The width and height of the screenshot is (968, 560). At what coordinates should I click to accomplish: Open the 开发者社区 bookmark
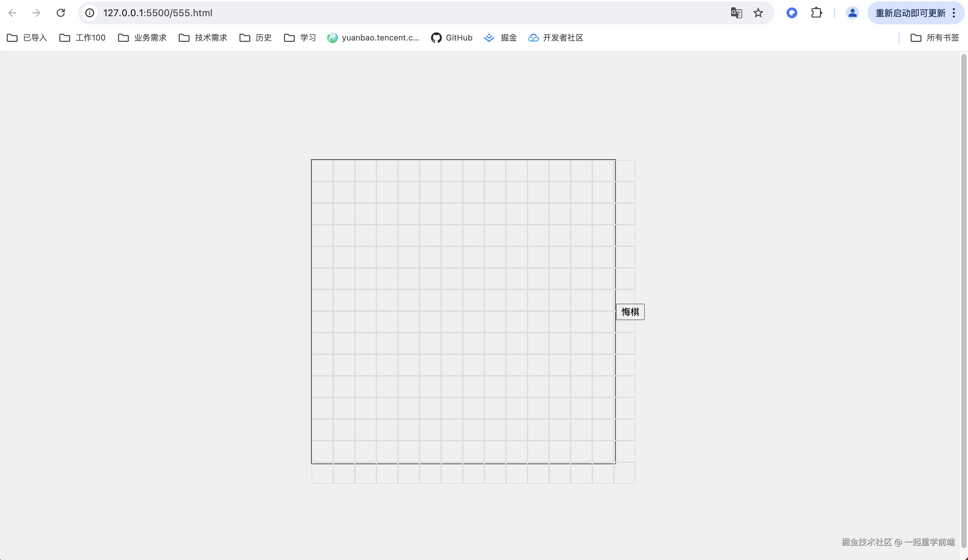(x=556, y=38)
